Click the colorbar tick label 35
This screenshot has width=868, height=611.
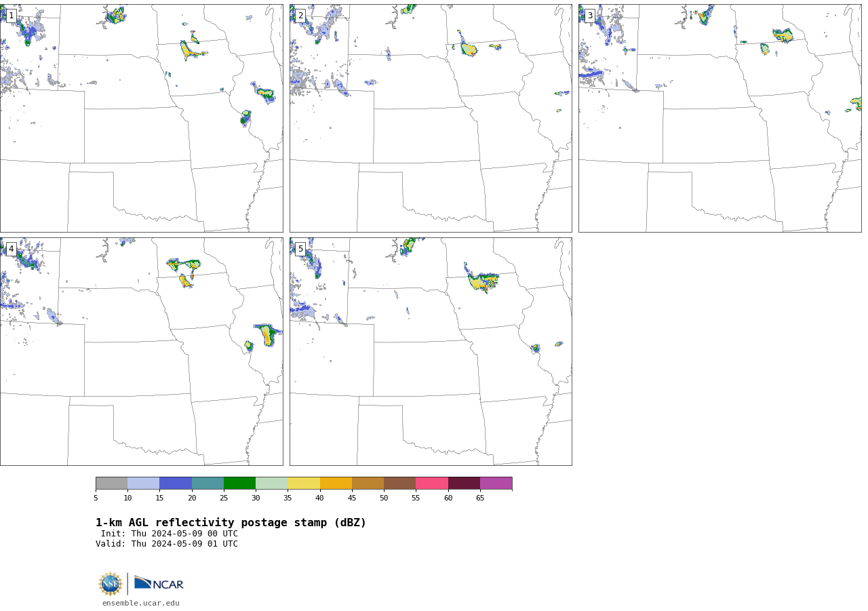click(288, 498)
